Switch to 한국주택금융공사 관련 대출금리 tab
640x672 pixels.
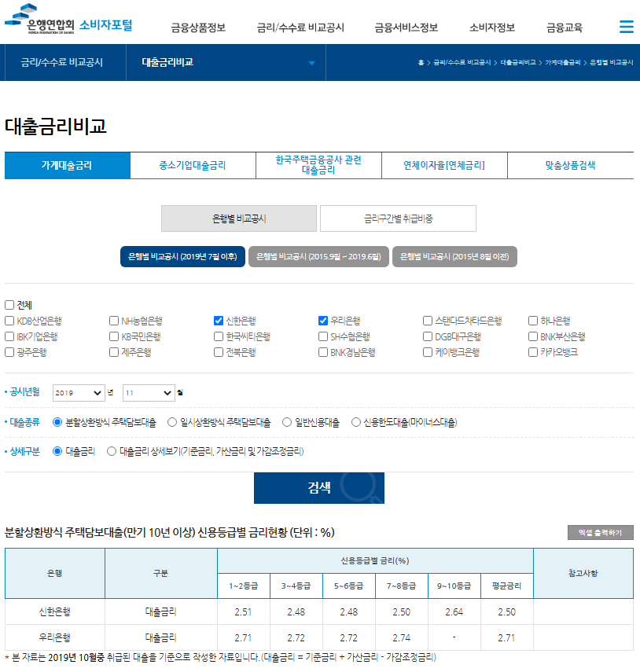pyautogui.click(x=318, y=165)
